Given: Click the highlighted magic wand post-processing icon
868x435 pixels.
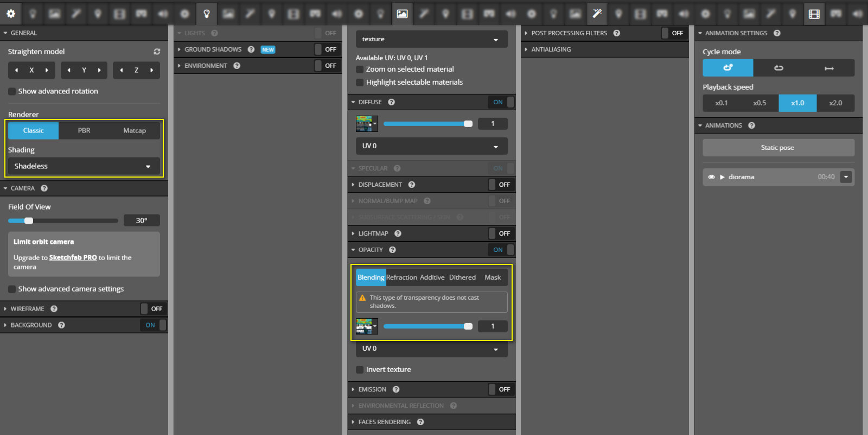Looking at the screenshot, I should point(597,14).
